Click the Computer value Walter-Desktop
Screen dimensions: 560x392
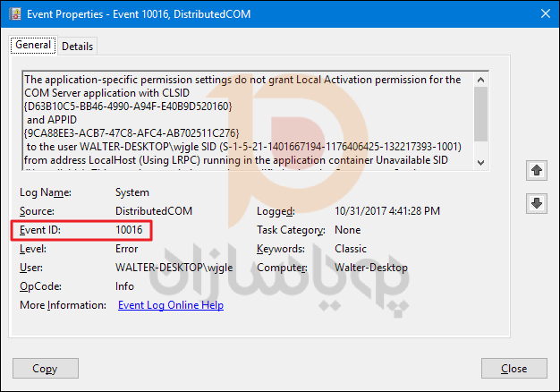point(370,268)
